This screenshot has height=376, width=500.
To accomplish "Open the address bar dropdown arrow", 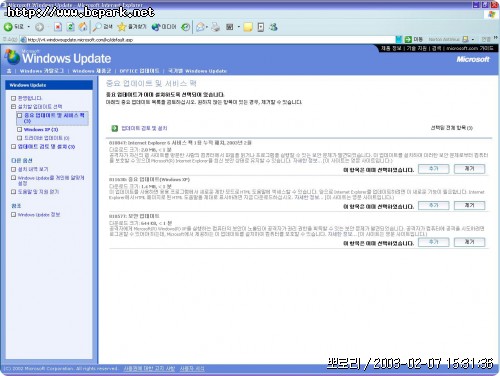I will 399,40.
